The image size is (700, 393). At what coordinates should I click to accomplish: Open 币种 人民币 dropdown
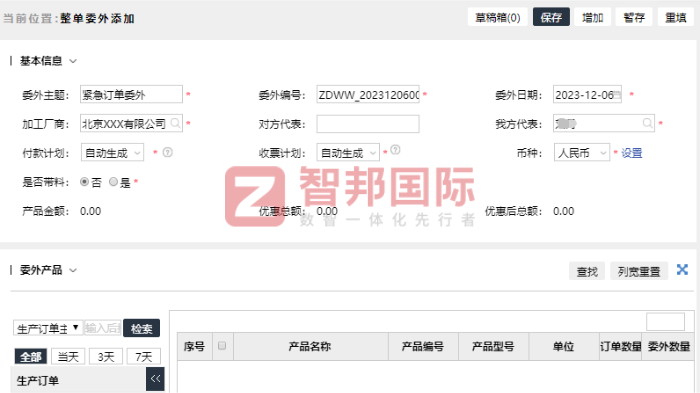click(582, 153)
